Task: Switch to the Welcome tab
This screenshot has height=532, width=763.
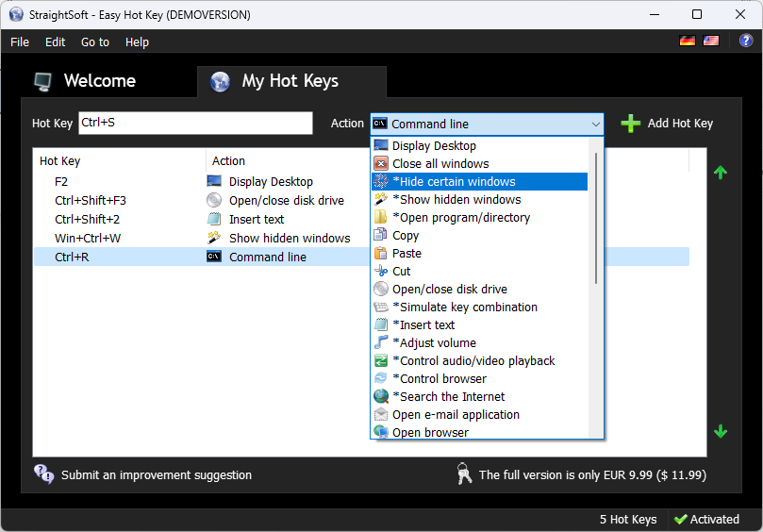Action: 99,81
